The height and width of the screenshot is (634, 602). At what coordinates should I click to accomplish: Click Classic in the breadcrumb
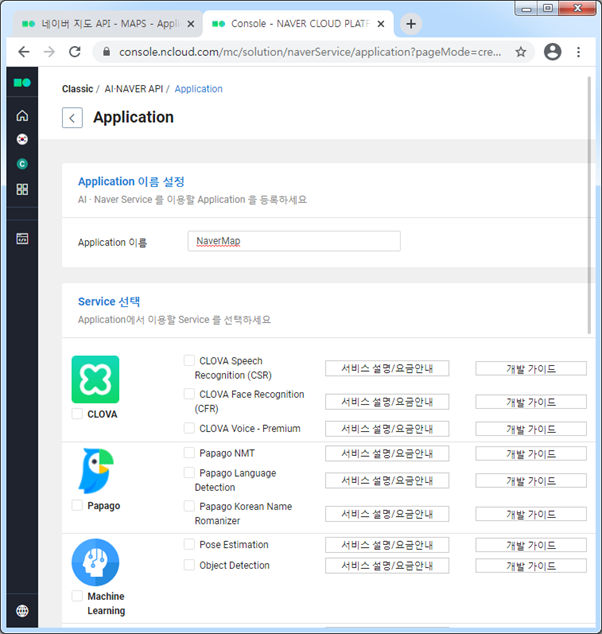click(x=77, y=89)
